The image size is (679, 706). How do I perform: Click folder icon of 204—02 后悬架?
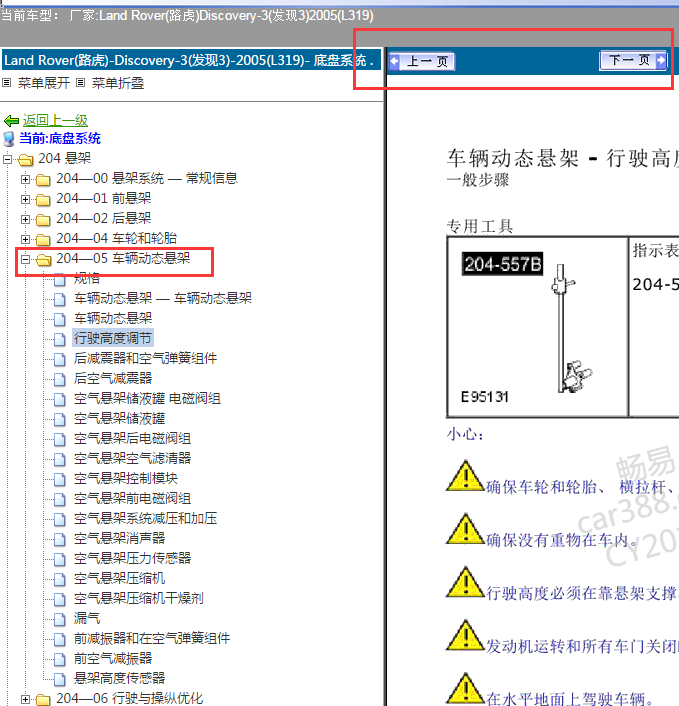(x=43, y=220)
